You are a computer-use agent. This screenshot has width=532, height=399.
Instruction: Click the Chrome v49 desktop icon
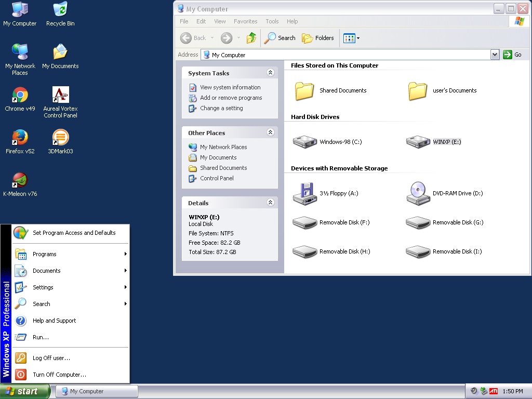pyautogui.click(x=20, y=96)
